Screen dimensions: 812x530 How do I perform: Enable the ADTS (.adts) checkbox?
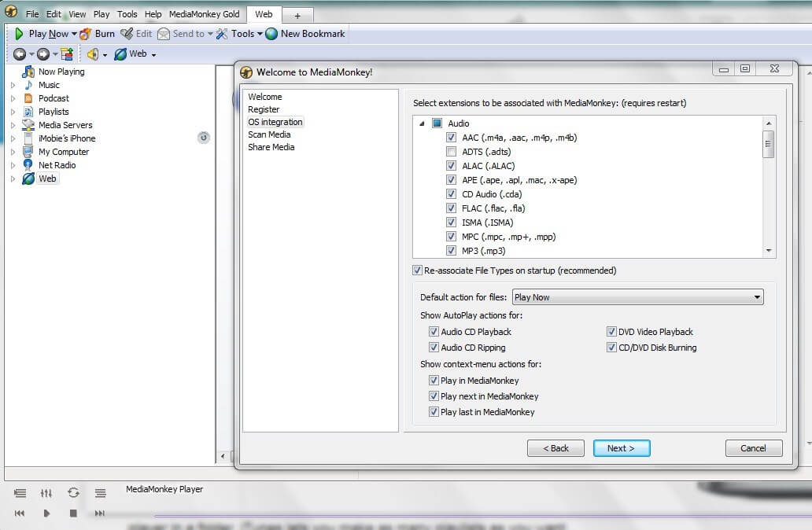click(451, 152)
